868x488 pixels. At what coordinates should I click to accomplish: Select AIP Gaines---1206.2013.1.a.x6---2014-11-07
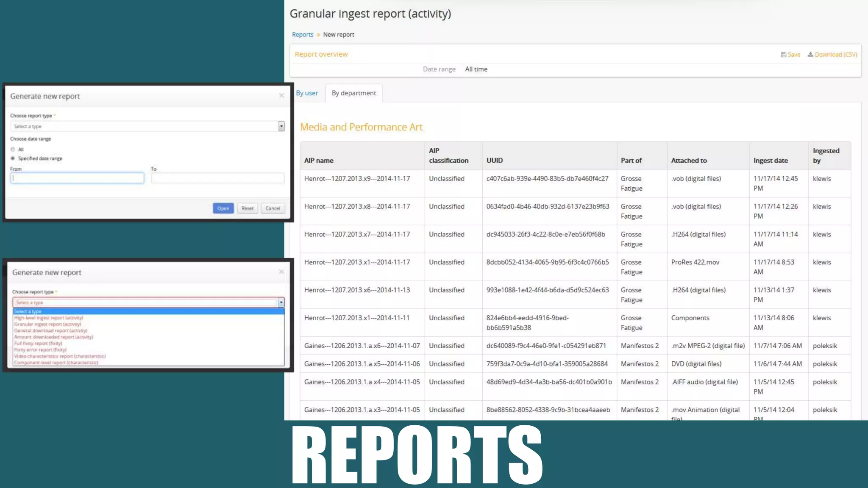coord(362,346)
